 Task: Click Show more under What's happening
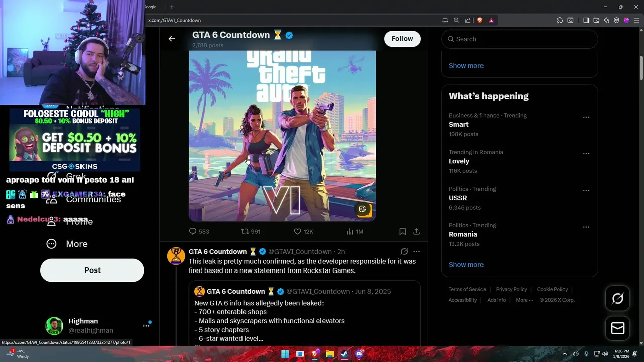(466, 265)
